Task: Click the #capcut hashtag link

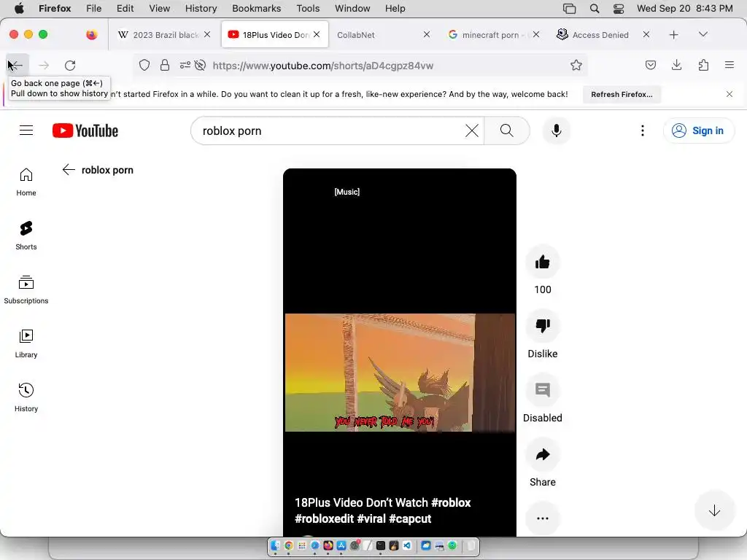Action: point(410,518)
